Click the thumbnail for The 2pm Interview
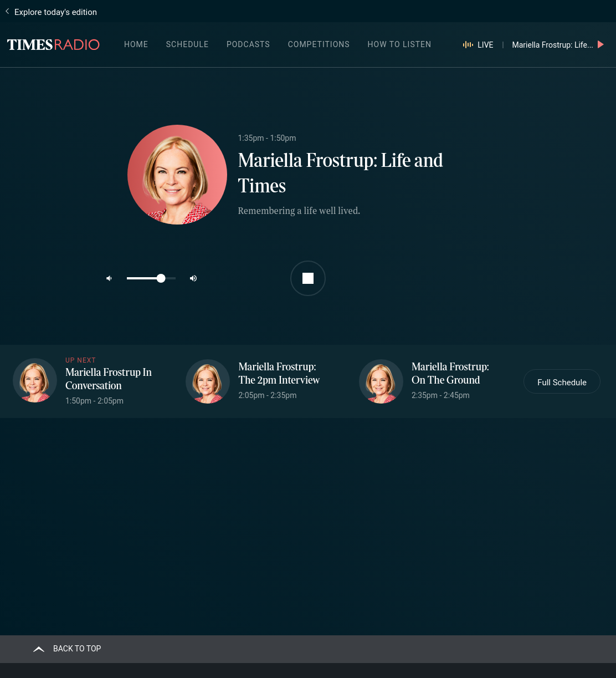 point(208,381)
